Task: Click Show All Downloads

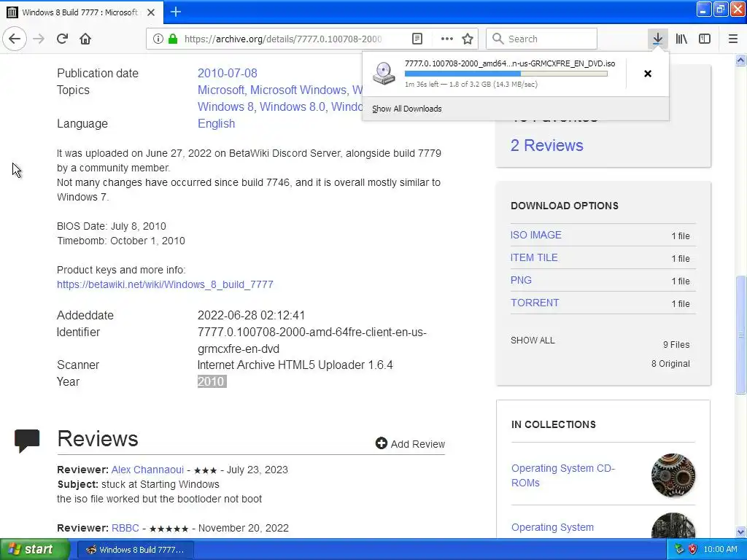Action: (x=407, y=109)
